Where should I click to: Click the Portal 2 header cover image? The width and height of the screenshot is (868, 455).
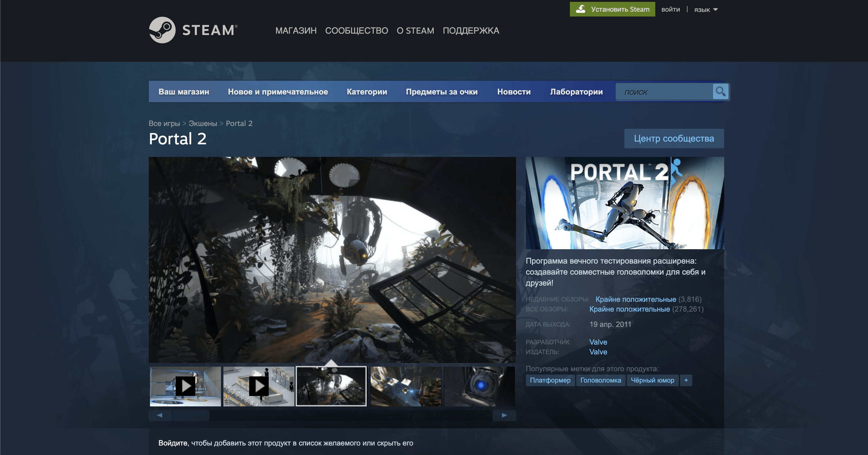(x=625, y=203)
